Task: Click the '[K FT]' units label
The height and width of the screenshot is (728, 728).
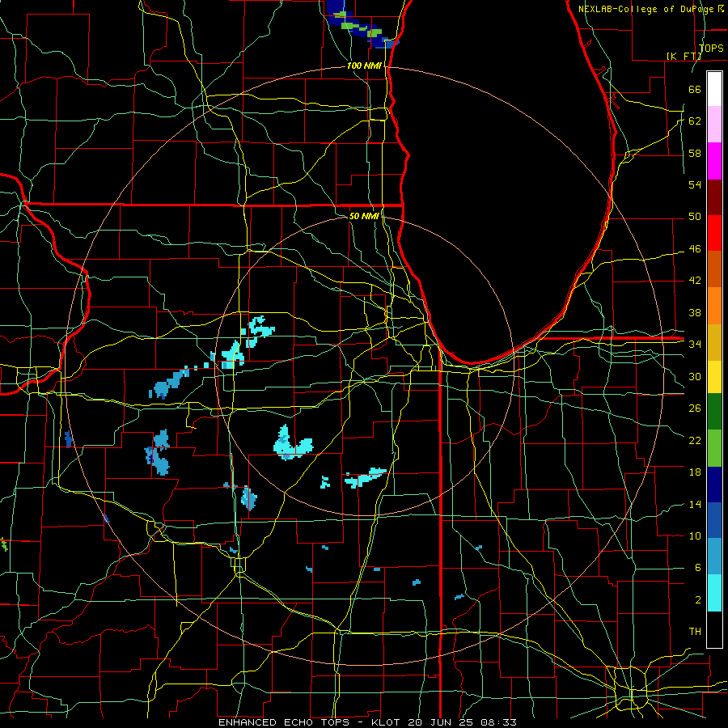Action: [684, 56]
